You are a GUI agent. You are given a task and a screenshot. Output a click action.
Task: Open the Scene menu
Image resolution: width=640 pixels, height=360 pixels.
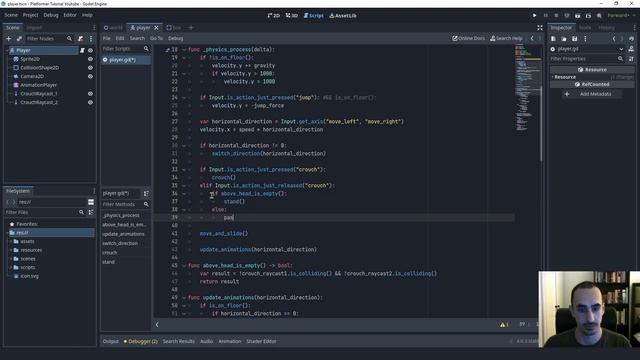pyautogui.click(x=11, y=15)
